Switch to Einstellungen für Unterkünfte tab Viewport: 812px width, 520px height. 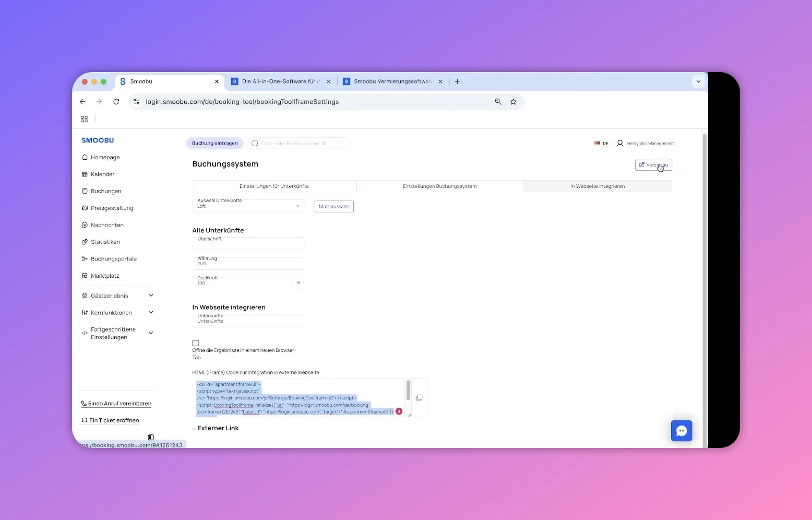pos(274,186)
